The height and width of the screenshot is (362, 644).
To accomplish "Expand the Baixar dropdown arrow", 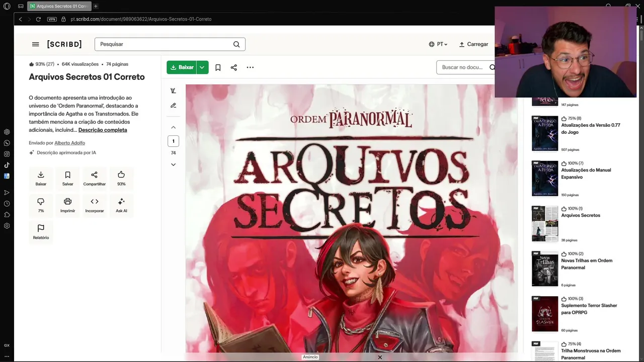I will click(202, 67).
